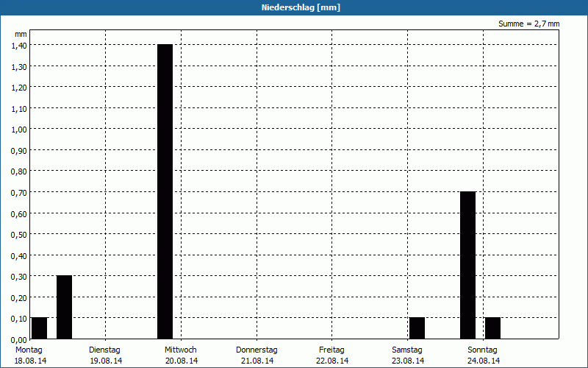
Task: Select the leftmost 0,10 mm bar
Action: point(39,328)
